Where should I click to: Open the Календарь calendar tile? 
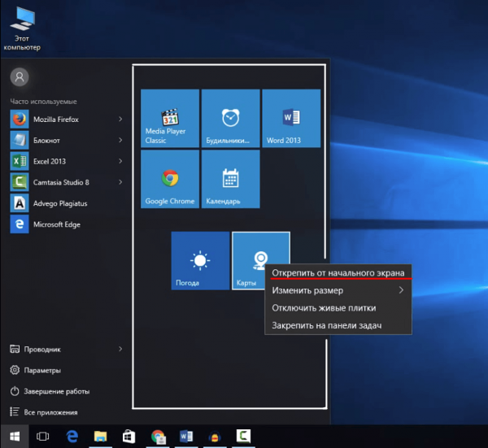pos(231,179)
